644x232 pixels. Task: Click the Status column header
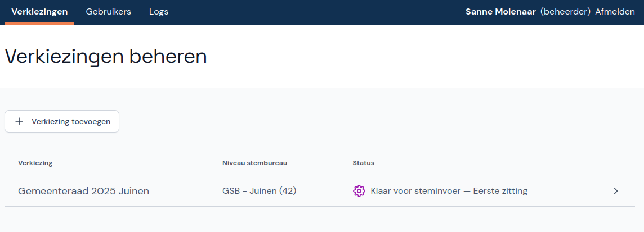363,163
